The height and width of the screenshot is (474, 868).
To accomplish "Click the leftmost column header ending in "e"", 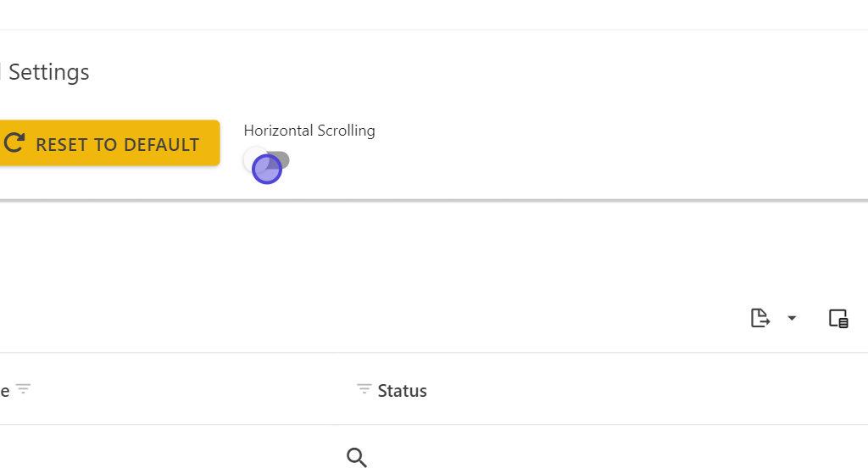I will click(5, 391).
